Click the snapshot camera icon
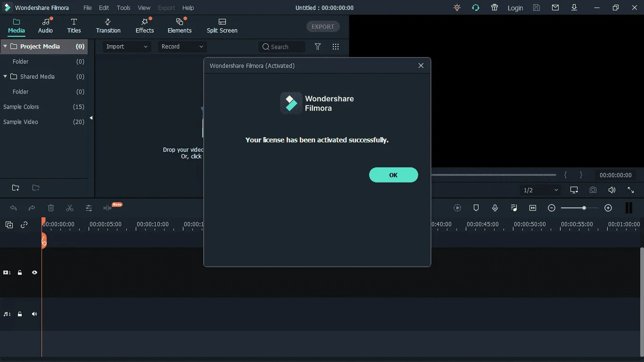This screenshot has height=362, width=644. tap(593, 190)
